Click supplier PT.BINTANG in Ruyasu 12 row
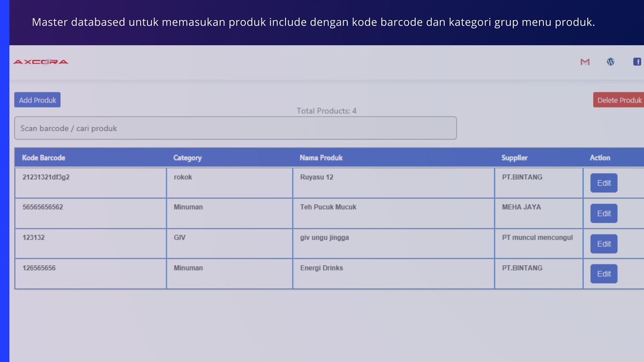This screenshot has width=644, height=362. pos(522,177)
